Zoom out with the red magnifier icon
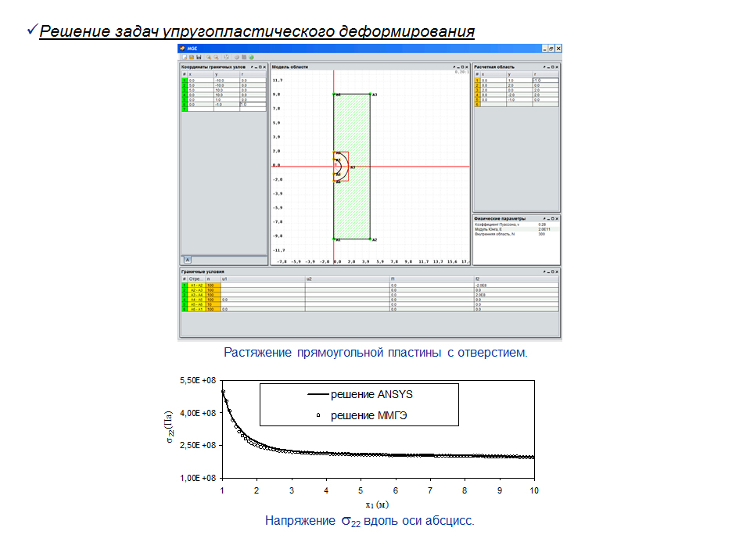This screenshot has width=732, height=560. click(216, 57)
